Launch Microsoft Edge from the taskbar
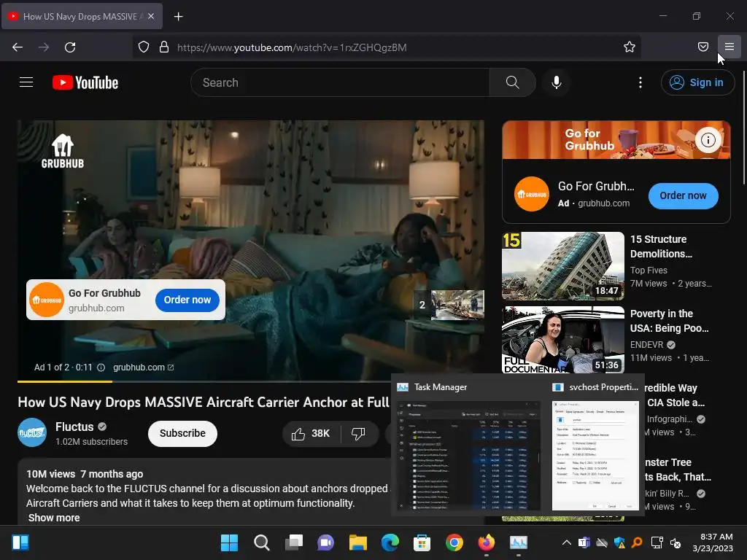The width and height of the screenshot is (747, 560). click(390, 542)
